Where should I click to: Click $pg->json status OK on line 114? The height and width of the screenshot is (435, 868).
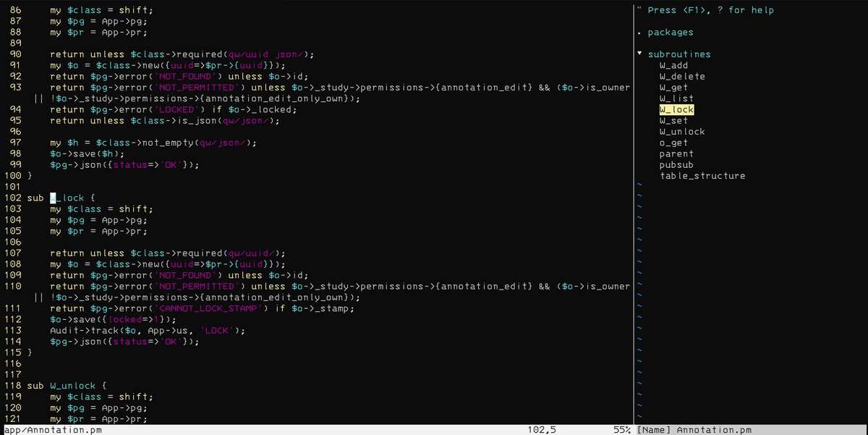pos(125,341)
